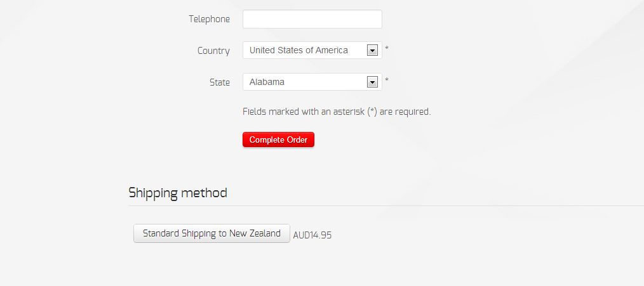The image size is (644, 286).
Task: Click the asterisk beside the Country dropdown
Action: pos(387,49)
